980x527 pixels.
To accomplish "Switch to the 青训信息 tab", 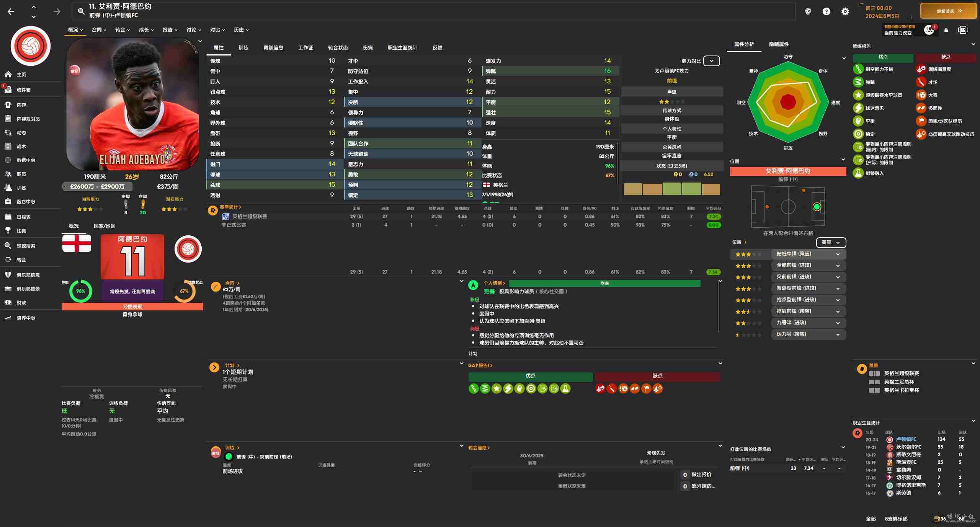I will (273, 48).
